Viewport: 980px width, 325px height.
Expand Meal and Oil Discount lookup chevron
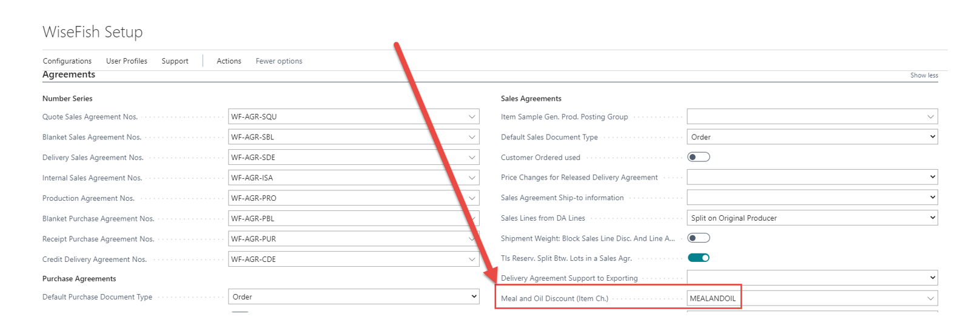click(x=930, y=298)
